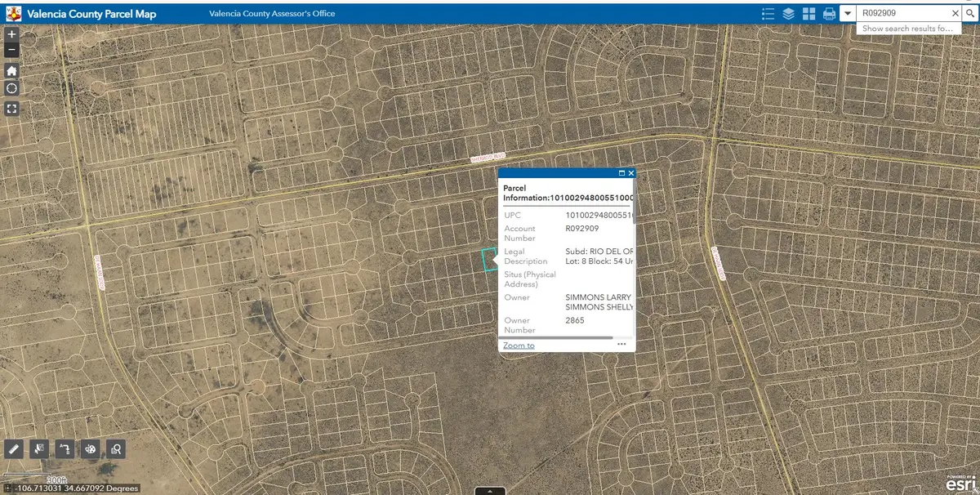Open the Layer List
Viewport: 980px width, 495px height.
click(787, 13)
